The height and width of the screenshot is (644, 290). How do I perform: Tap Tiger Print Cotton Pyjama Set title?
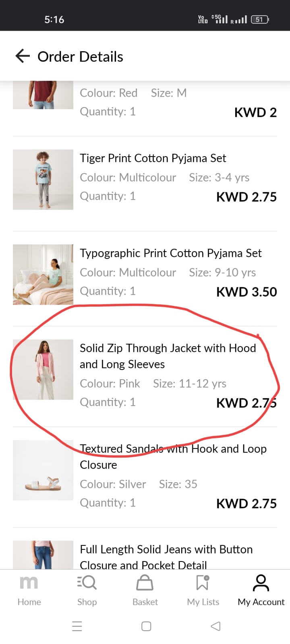[153, 158]
